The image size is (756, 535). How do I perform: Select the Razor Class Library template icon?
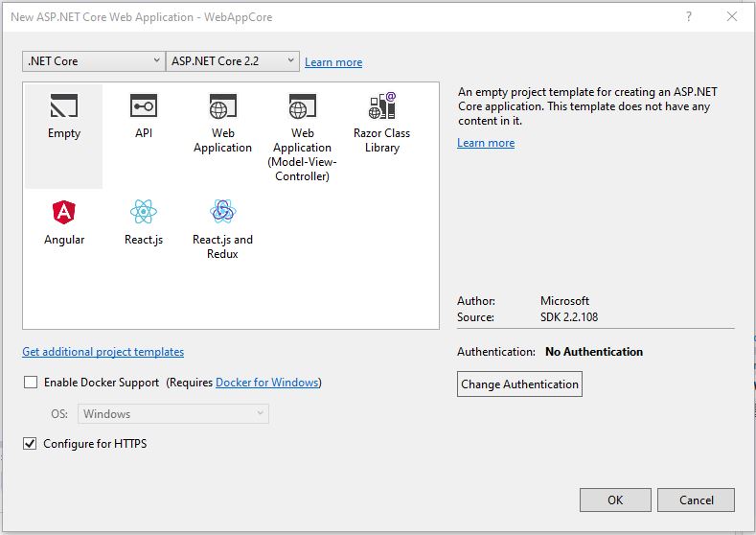click(382, 105)
